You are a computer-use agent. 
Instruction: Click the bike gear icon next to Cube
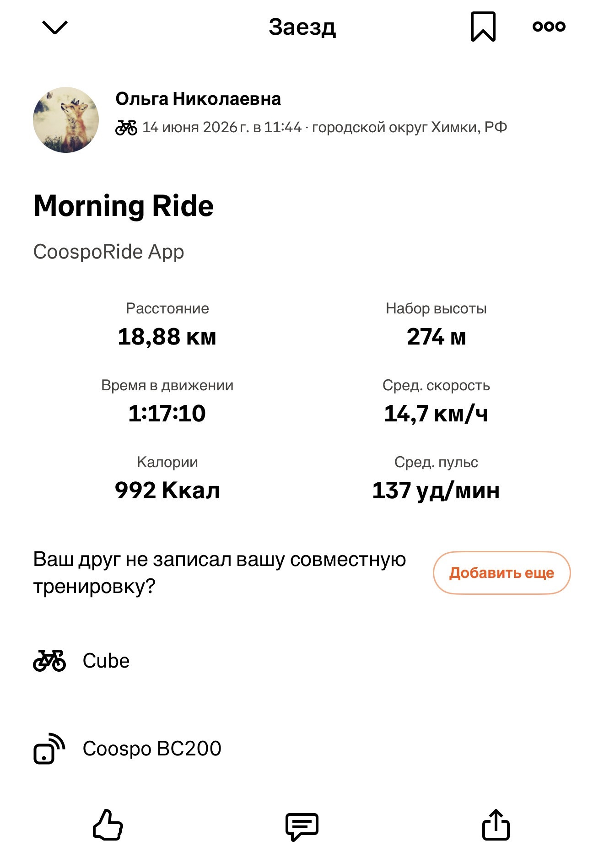[x=49, y=661]
